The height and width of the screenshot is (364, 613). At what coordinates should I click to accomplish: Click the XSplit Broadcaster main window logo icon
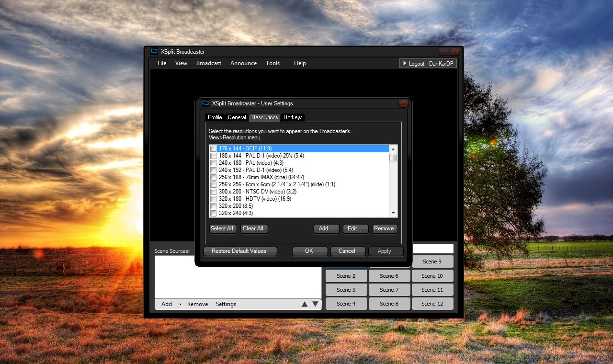coord(154,51)
